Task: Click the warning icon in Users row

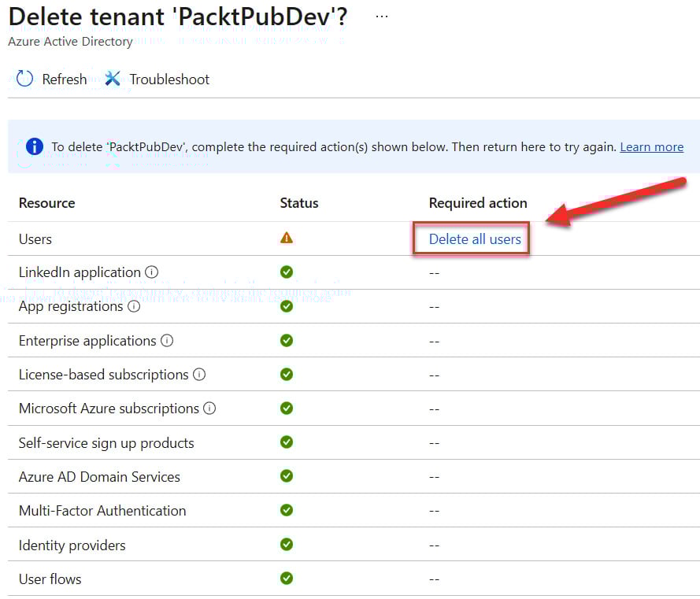Action: tap(287, 238)
